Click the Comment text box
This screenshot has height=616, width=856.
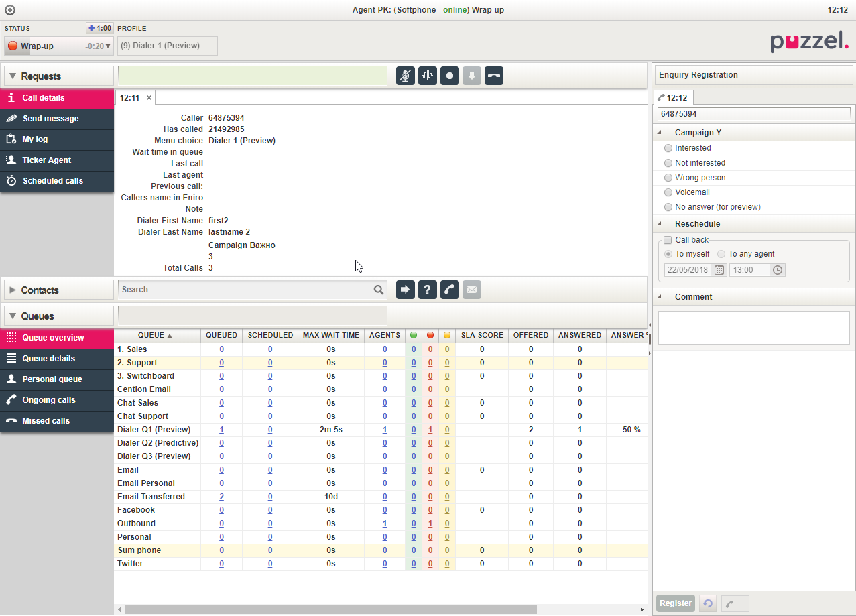[x=753, y=328]
